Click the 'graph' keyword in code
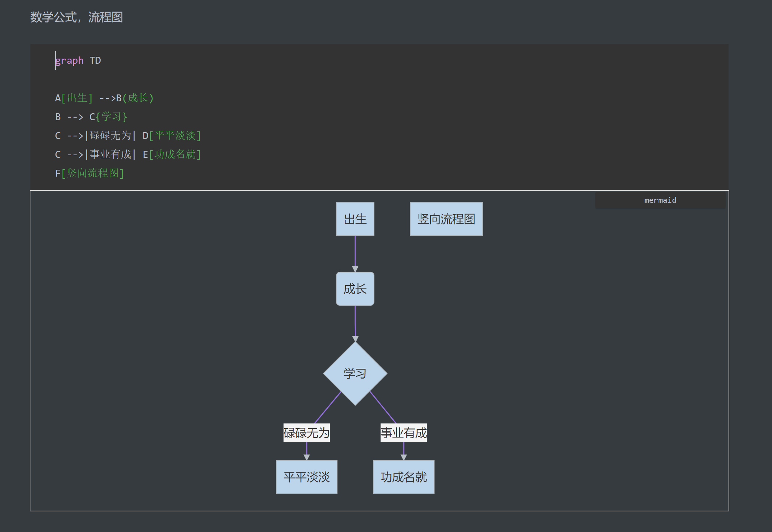This screenshot has height=532, width=772. click(69, 60)
